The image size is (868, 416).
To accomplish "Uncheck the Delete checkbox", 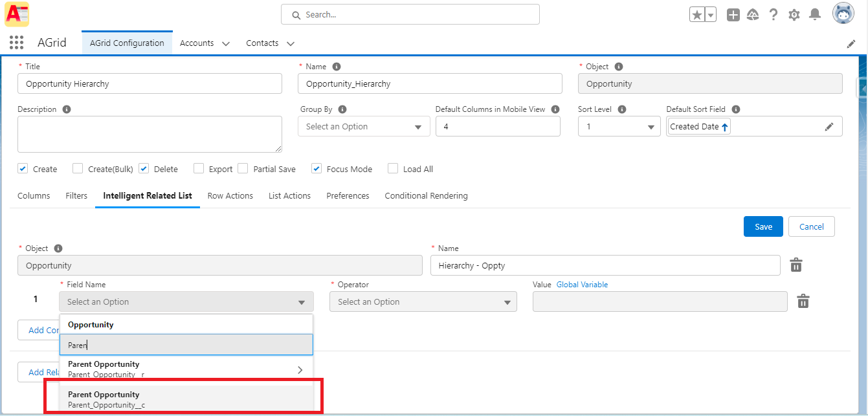I will (144, 169).
